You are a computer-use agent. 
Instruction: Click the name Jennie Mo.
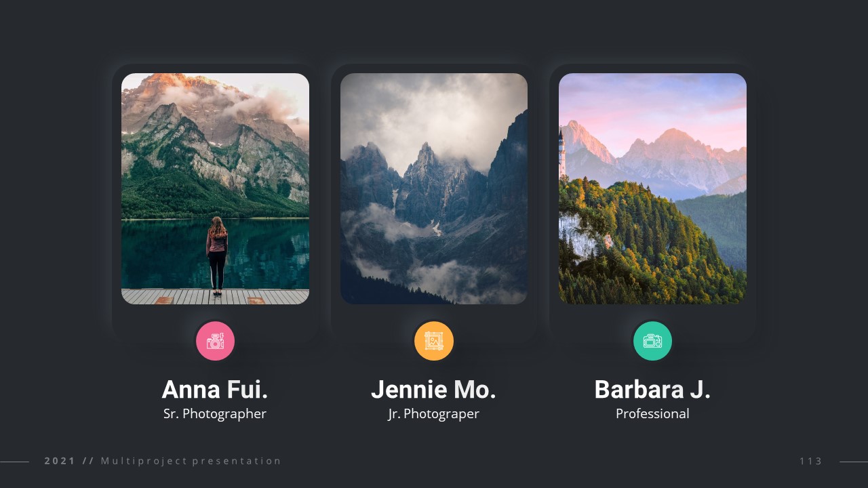click(434, 390)
